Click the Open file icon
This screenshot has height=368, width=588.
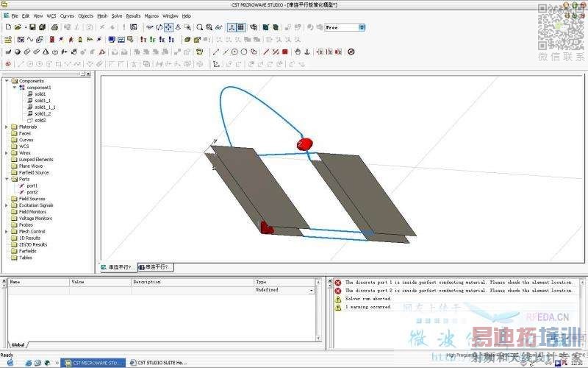point(17,27)
